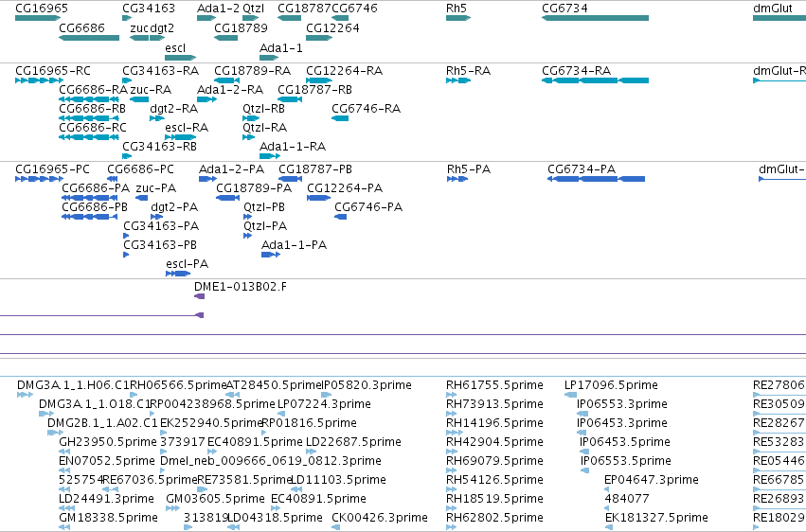Select transcript CG18789-RA label

[x=252, y=70]
